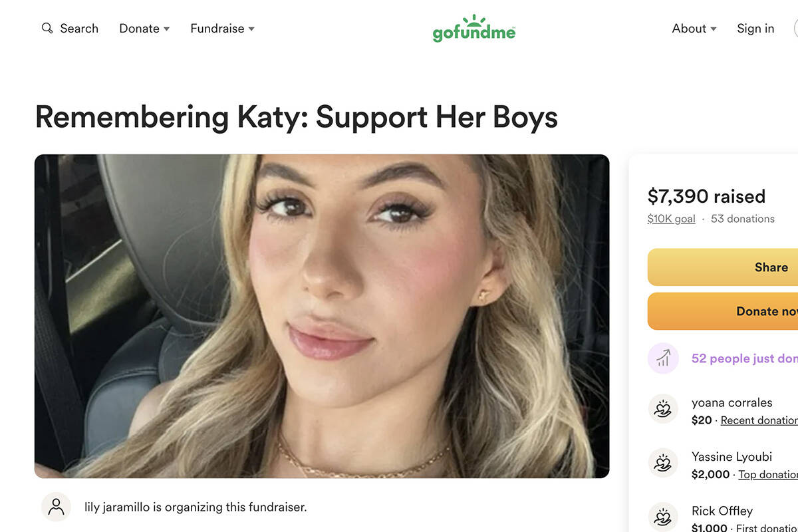Image resolution: width=798 pixels, height=532 pixels.
Task: Click the 52 people just donated notice
Action: point(745,358)
